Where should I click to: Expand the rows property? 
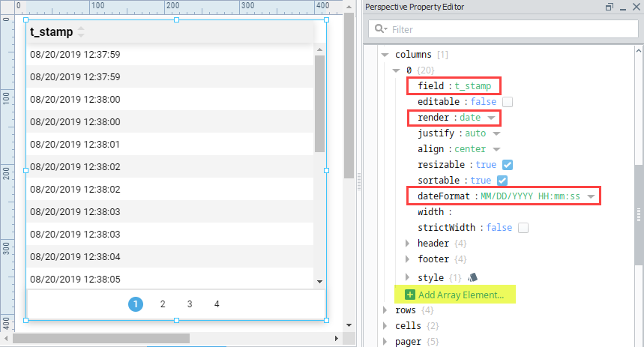click(385, 310)
